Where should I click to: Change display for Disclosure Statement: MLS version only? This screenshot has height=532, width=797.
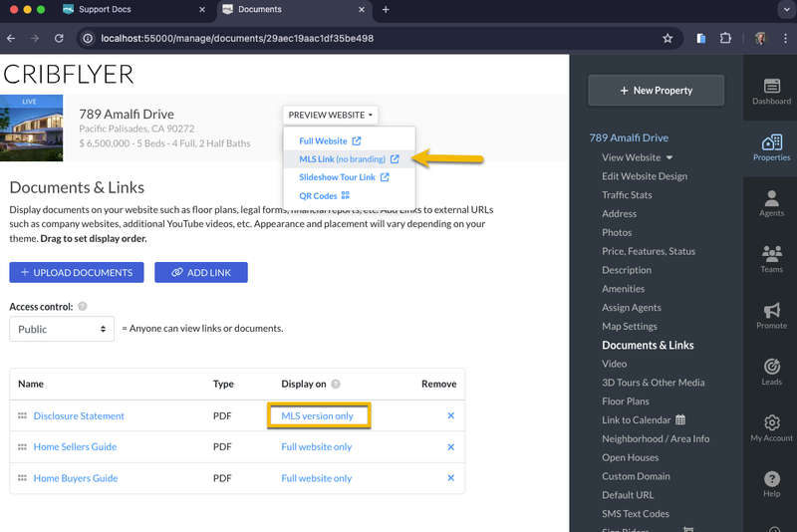coord(317,415)
